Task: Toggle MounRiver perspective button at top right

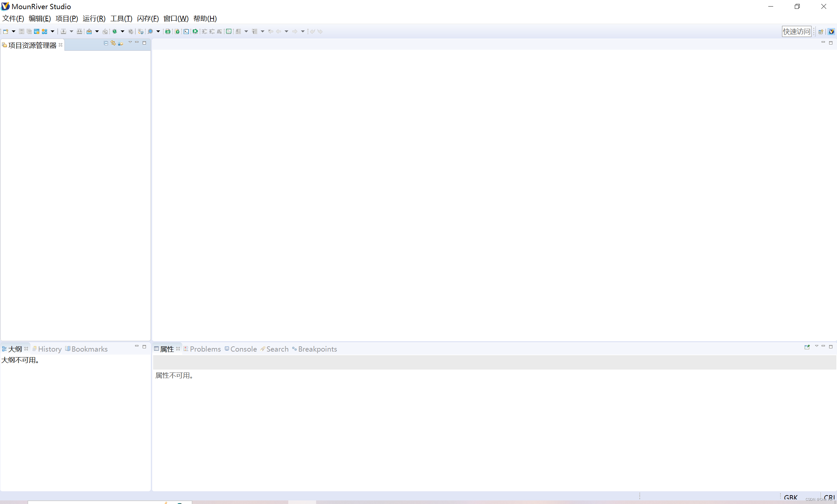Action: click(x=831, y=32)
